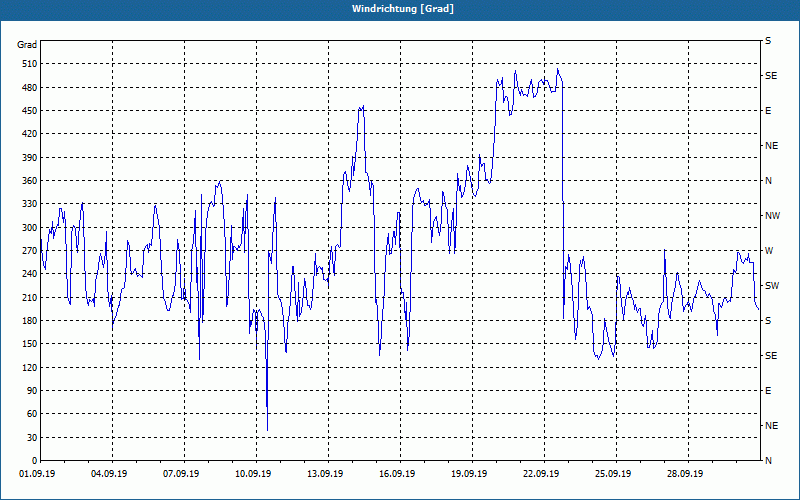Viewport: 800px width, 500px height.
Task: Click the lowest spike of the blue line near 10.09.19
Action: point(267,430)
